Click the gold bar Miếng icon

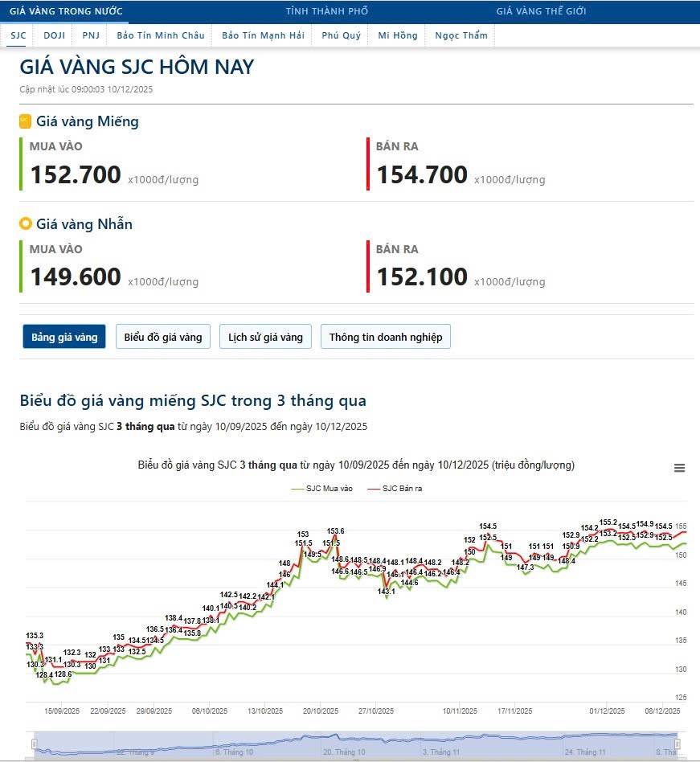point(25,121)
